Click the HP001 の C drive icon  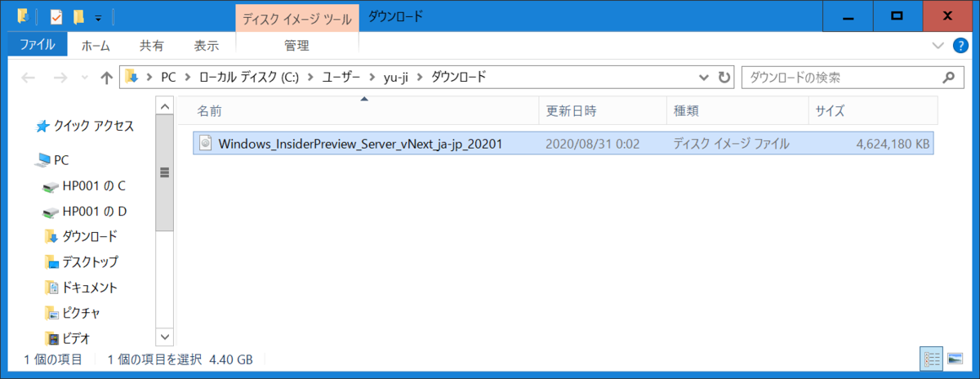pos(51,187)
